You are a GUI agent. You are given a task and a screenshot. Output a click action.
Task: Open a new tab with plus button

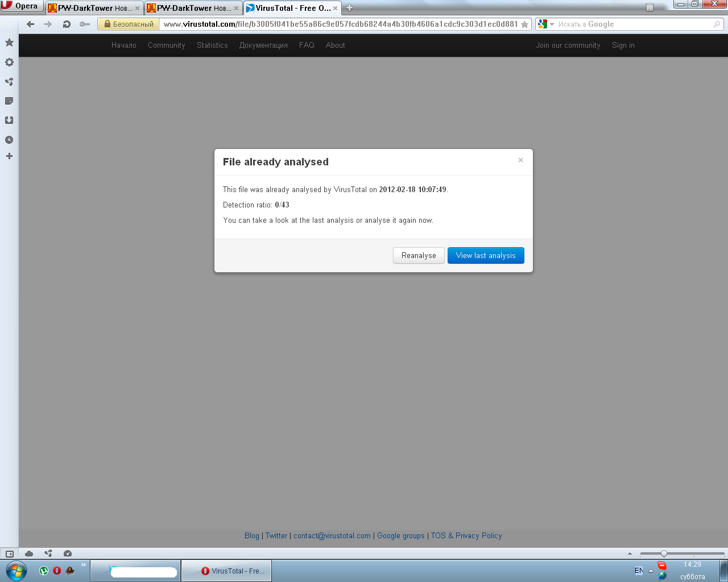click(x=349, y=8)
